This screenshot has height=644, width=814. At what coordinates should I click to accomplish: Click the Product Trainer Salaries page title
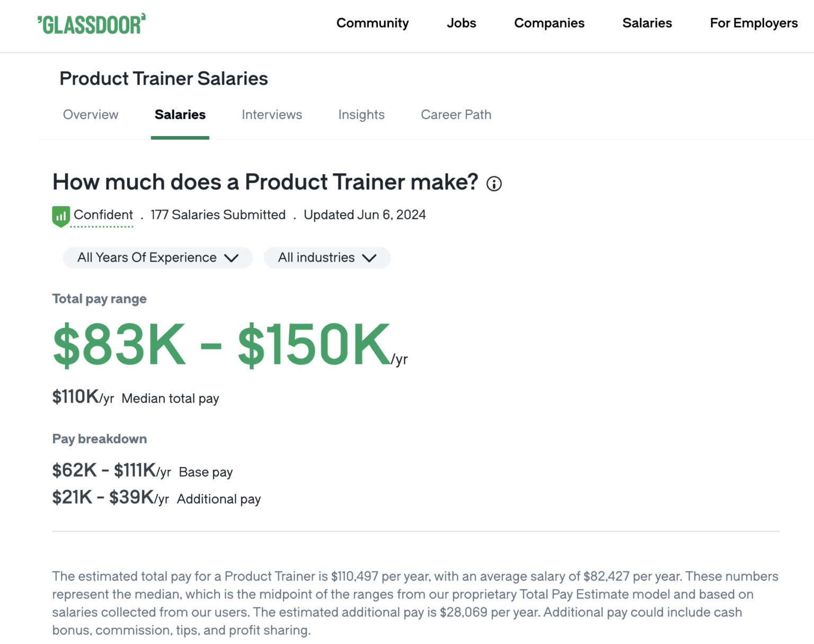click(x=164, y=78)
